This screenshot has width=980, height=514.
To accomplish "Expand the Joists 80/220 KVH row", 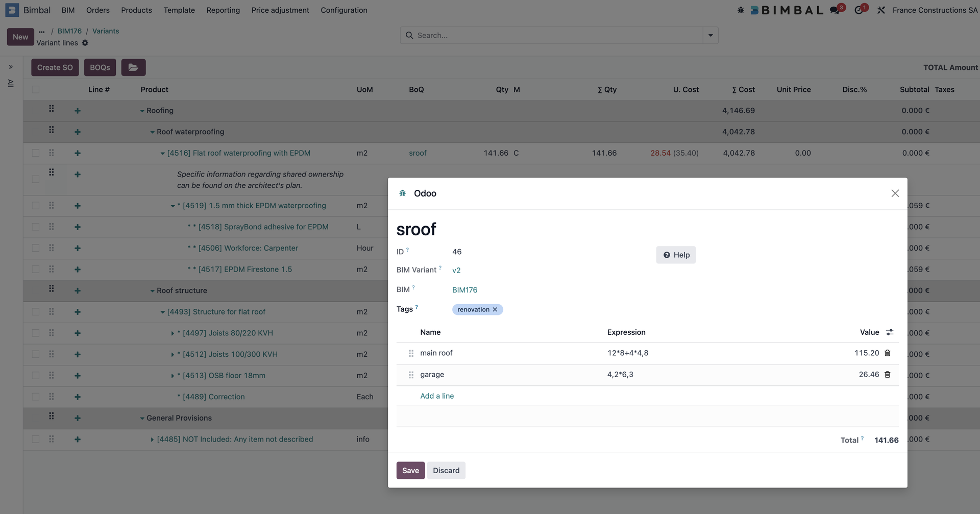I will coord(173,333).
